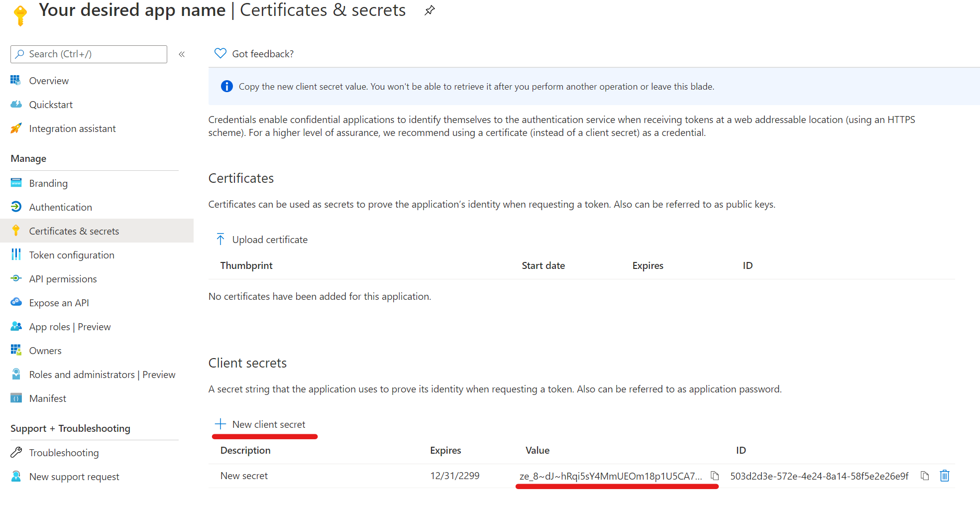Image resolution: width=980 pixels, height=505 pixels.
Task: Collapse the left navigation menu
Action: click(x=182, y=54)
